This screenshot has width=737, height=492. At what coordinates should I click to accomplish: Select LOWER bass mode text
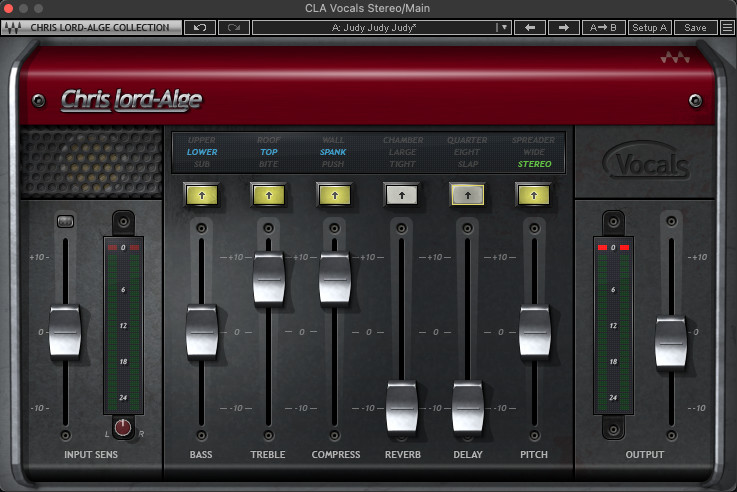click(202, 152)
